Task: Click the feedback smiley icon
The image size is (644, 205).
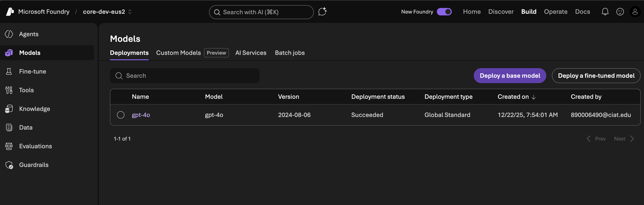Action: (x=620, y=12)
